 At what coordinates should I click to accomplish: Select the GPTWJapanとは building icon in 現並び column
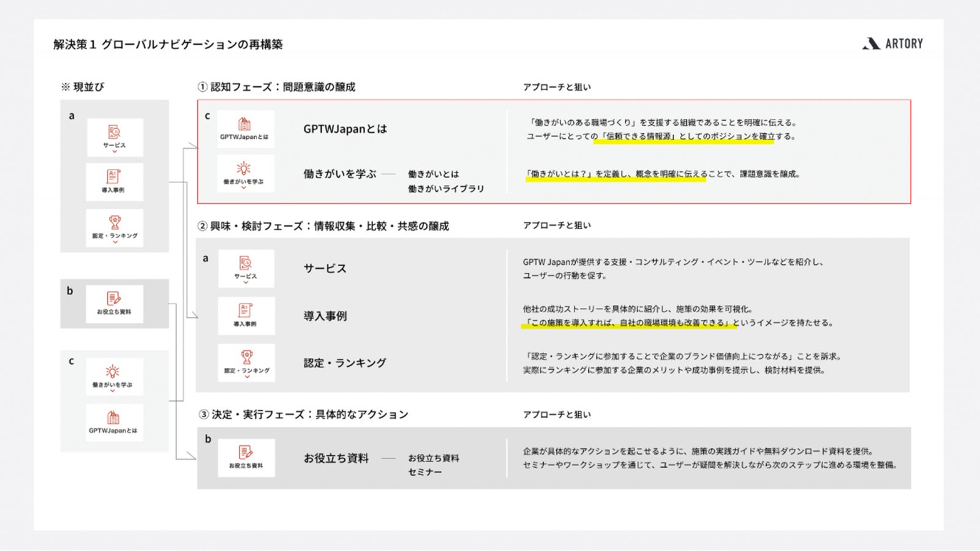tap(115, 422)
